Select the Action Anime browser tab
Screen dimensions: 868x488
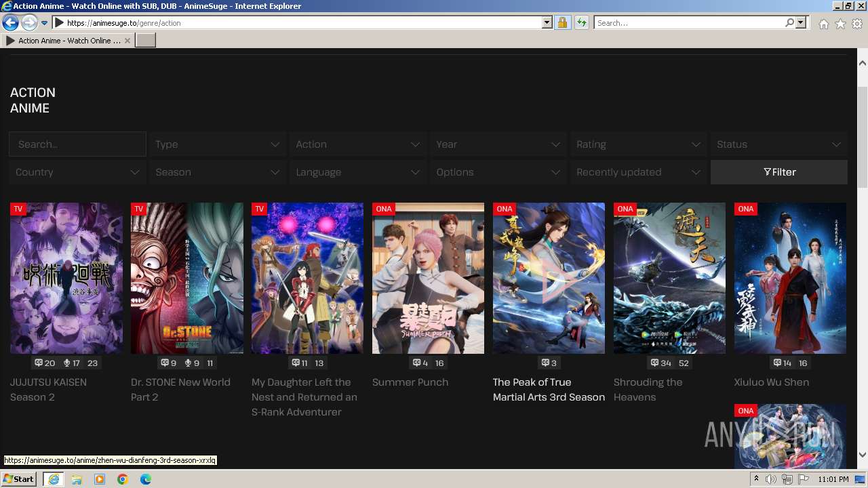(68, 41)
